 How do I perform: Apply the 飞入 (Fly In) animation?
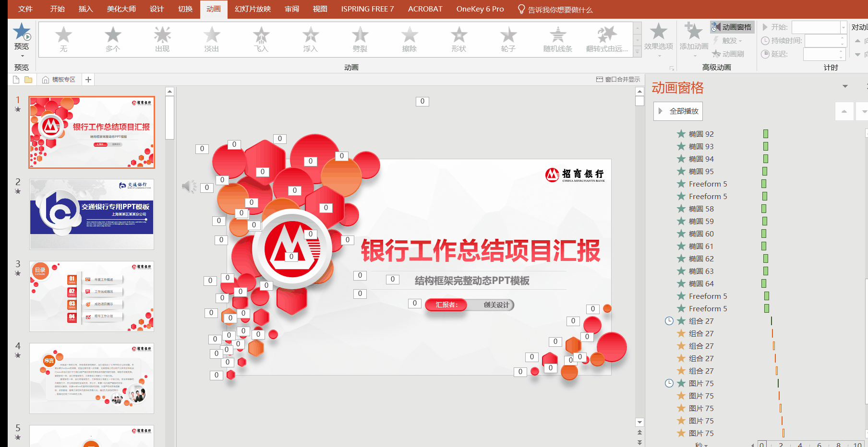pyautogui.click(x=261, y=39)
